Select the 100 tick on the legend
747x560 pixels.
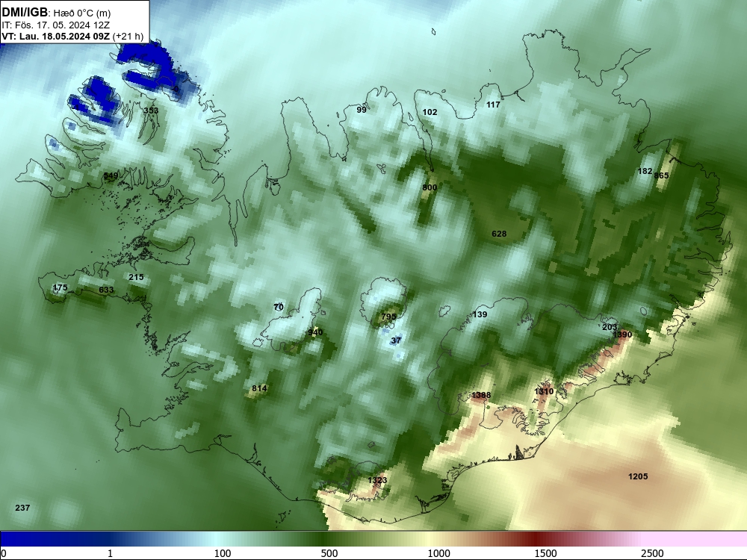222,553
